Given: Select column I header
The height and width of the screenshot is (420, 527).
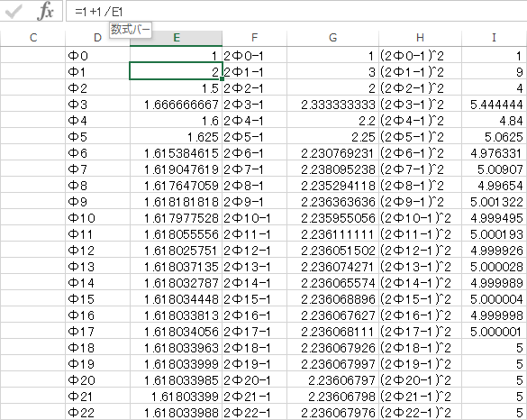Looking at the screenshot, I should 494,38.
